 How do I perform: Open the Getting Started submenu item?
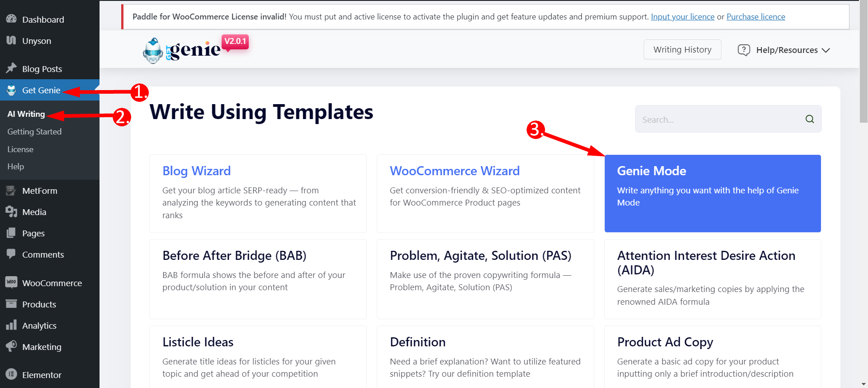(34, 132)
